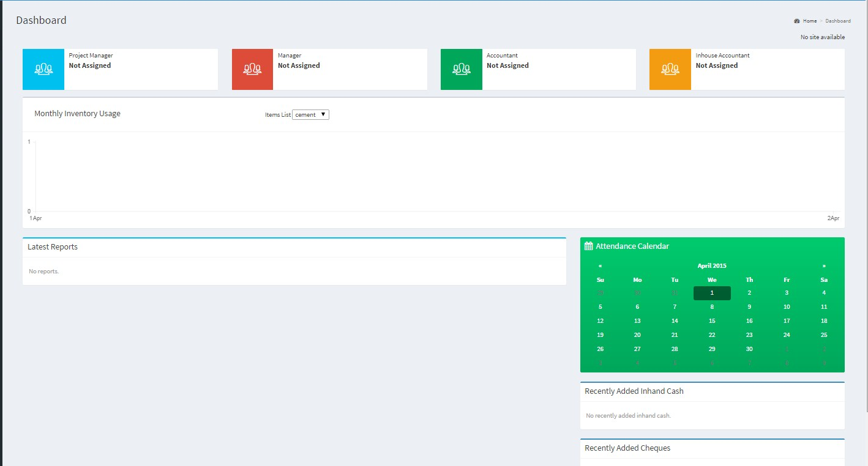This screenshot has width=868, height=466.
Task: Select April 27 in the calendar
Action: click(637, 349)
